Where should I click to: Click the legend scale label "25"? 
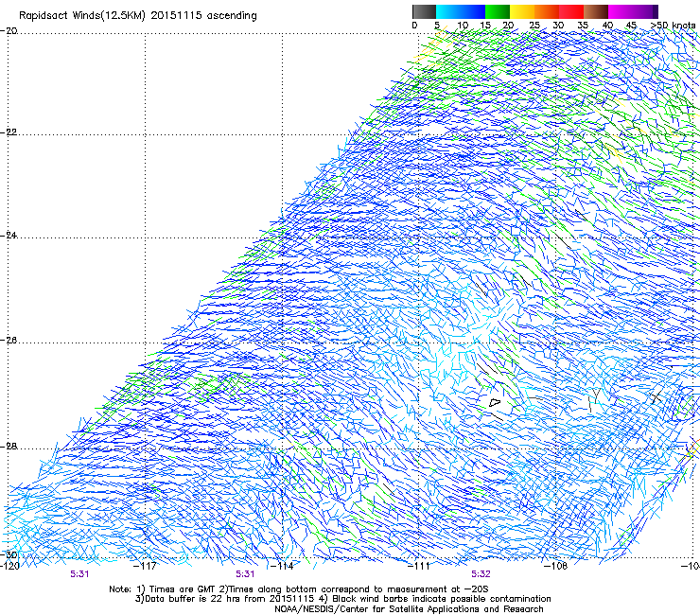pos(534,25)
